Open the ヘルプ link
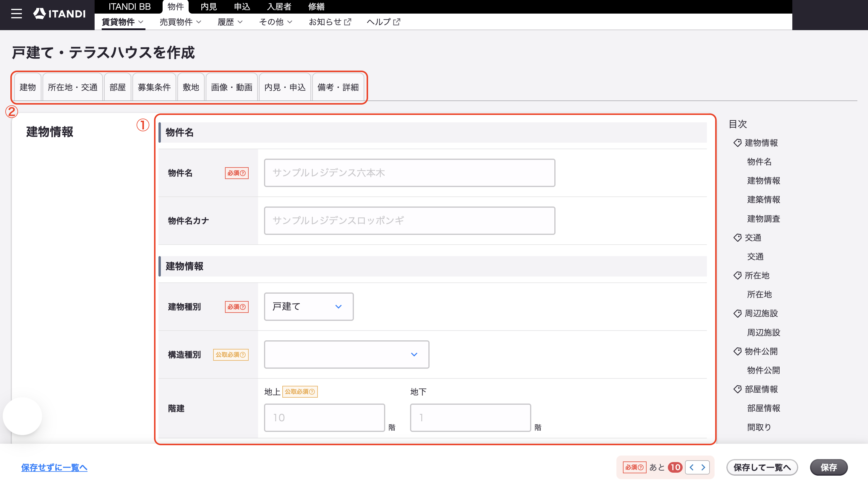Image resolution: width=868 pixels, height=491 pixels. 383,22
